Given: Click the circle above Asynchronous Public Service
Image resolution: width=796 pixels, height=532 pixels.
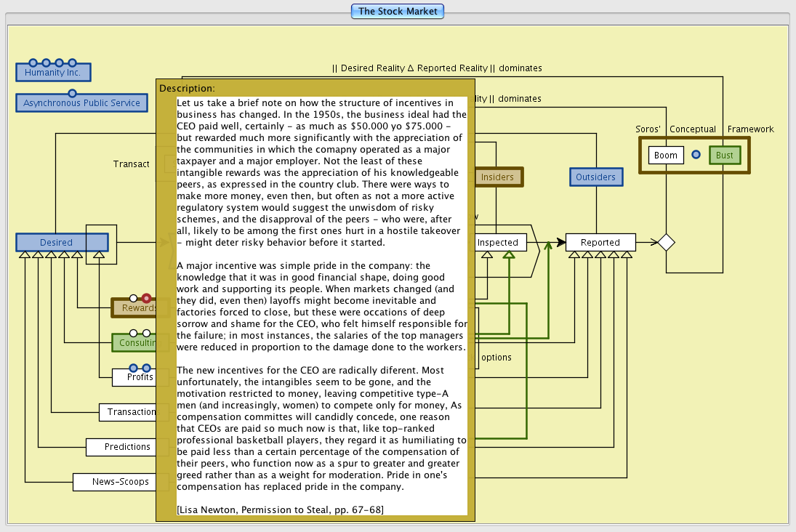Looking at the screenshot, I should click(x=72, y=93).
